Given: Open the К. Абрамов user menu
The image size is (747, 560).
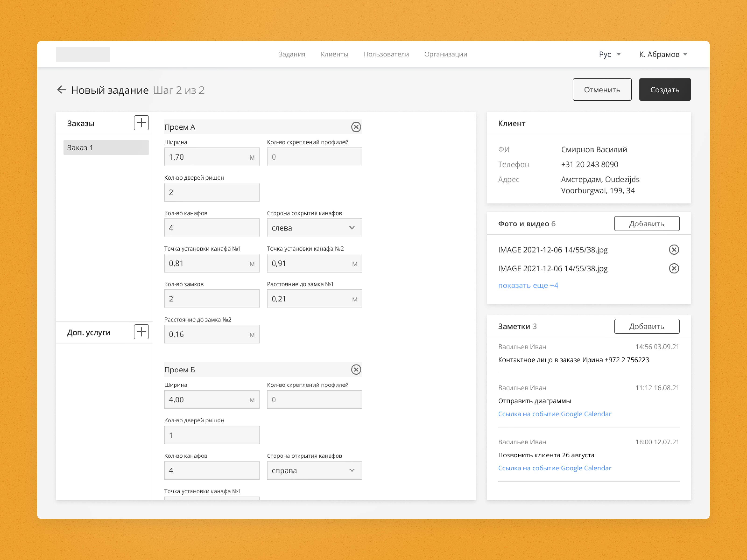Looking at the screenshot, I should tap(663, 54).
